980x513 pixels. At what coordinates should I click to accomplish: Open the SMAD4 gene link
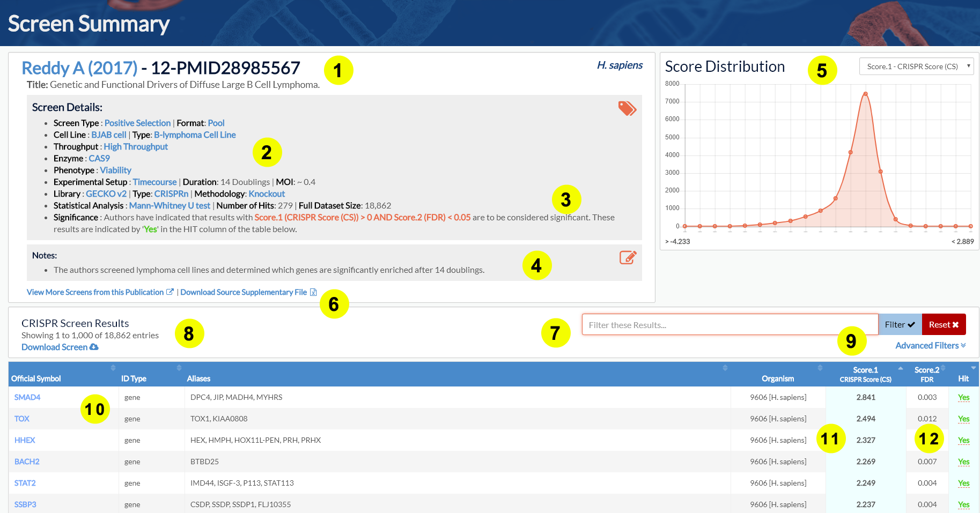(x=27, y=397)
